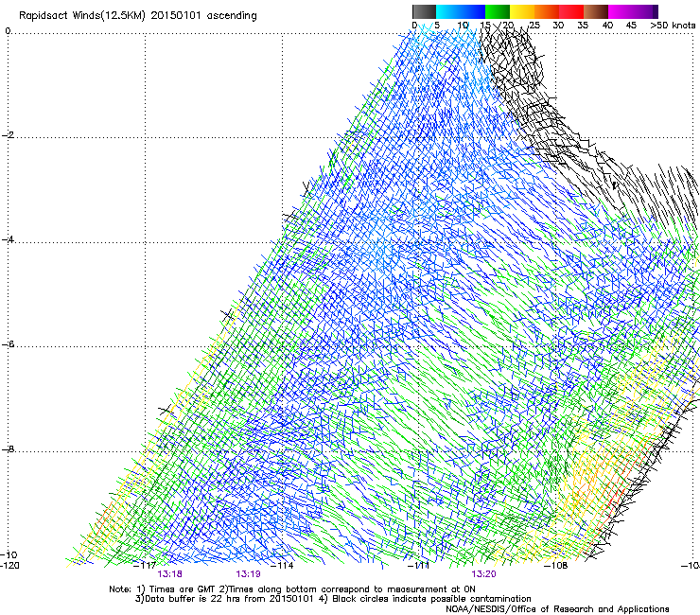The height and width of the screenshot is (615, 700).
Task: Click the 'Black circles indicate possible contamination' note
Action: pos(431,599)
